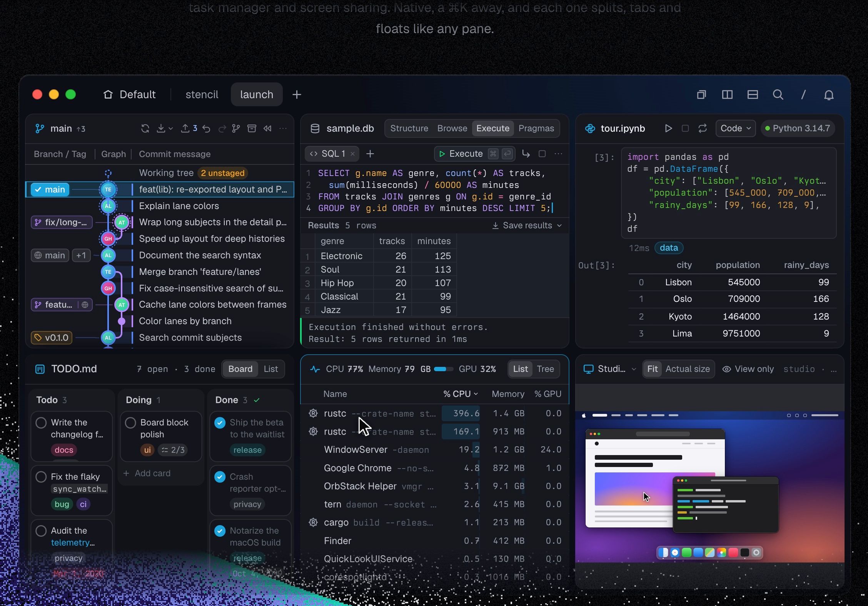
Task: Switch to the Pragmas tab
Action: point(536,129)
